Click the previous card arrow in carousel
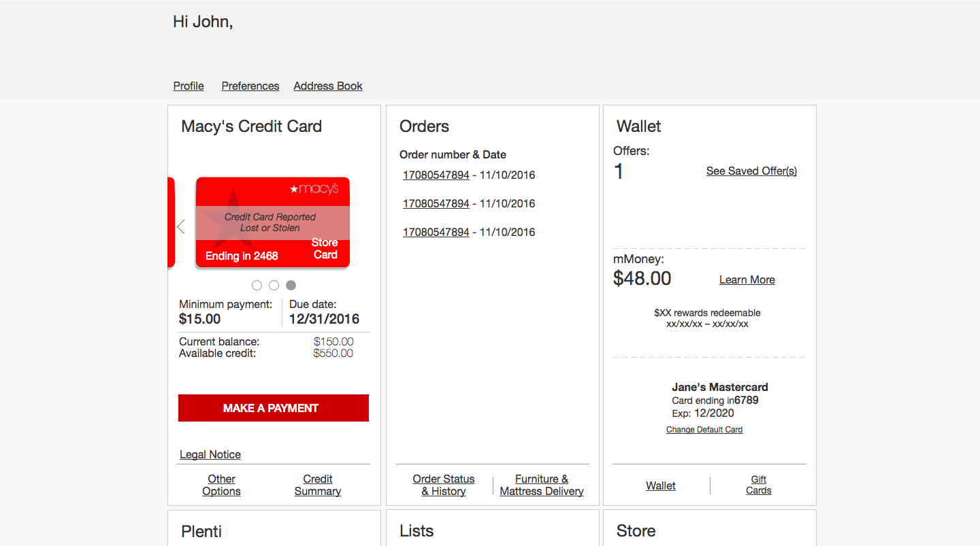980x546 pixels. [181, 226]
